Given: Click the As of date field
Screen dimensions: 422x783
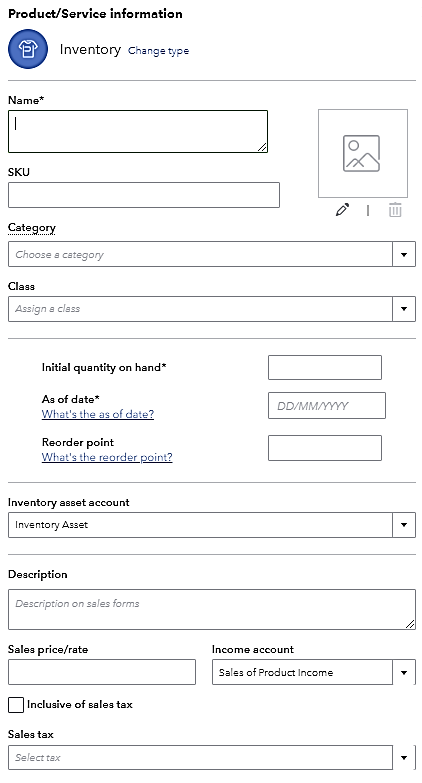Looking at the screenshot, I should 327,405.
